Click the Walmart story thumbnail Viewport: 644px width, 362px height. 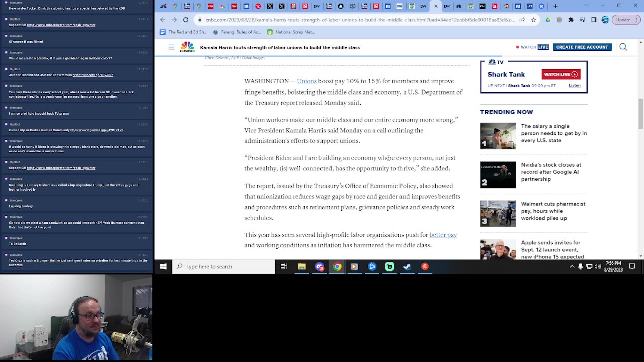pyautogui.click(x=498, y=213)
